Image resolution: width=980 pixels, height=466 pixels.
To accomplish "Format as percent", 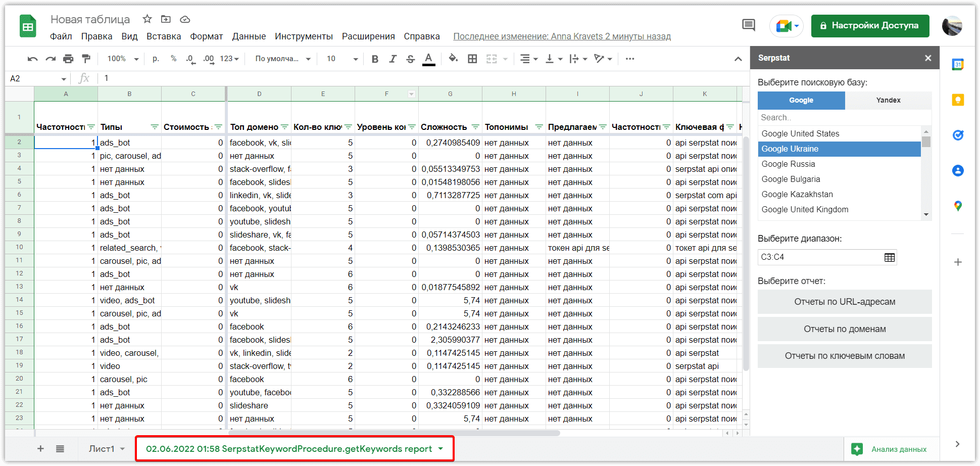I will (x=173, y=59).
